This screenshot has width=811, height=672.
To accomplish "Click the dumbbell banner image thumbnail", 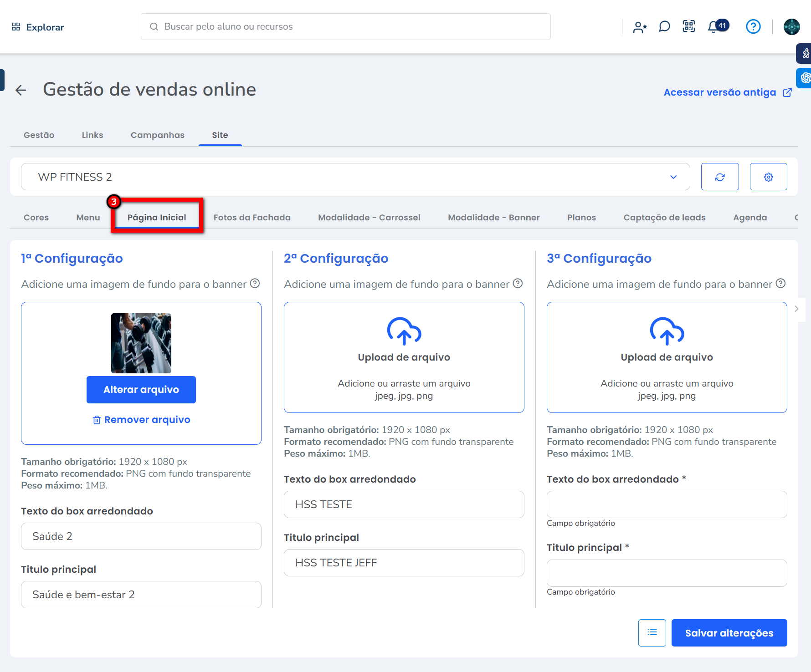I will click(141, 343).
